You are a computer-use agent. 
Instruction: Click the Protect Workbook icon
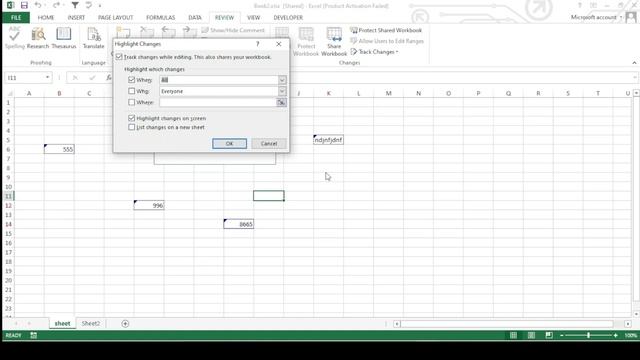pyautogui.click(x=306, y=42)
